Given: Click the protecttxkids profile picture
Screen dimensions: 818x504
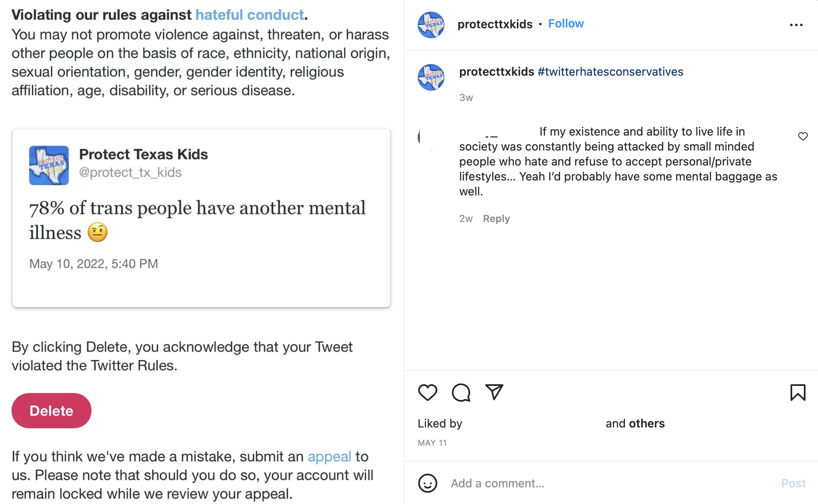Looking at the screenshot, I should (431, 24).
